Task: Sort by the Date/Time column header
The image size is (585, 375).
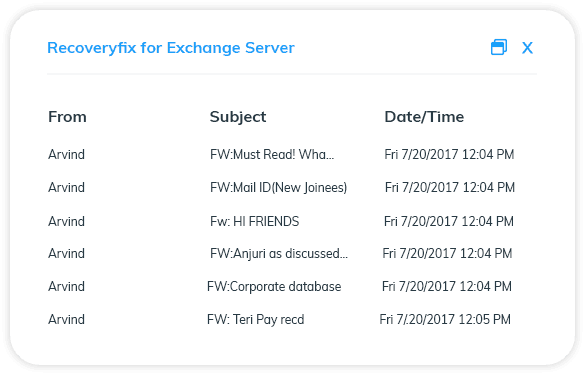Action: coord(424,117)
